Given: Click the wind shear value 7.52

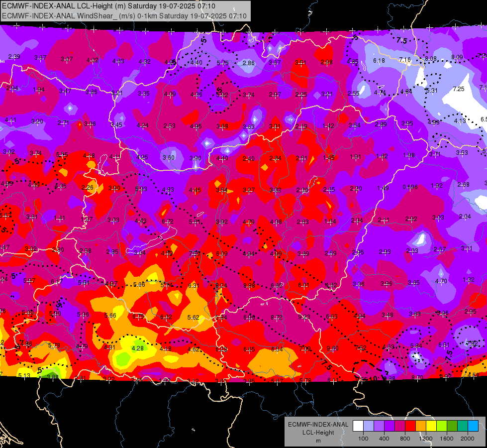Looking at the screenshot, I should tap(360, 347).
